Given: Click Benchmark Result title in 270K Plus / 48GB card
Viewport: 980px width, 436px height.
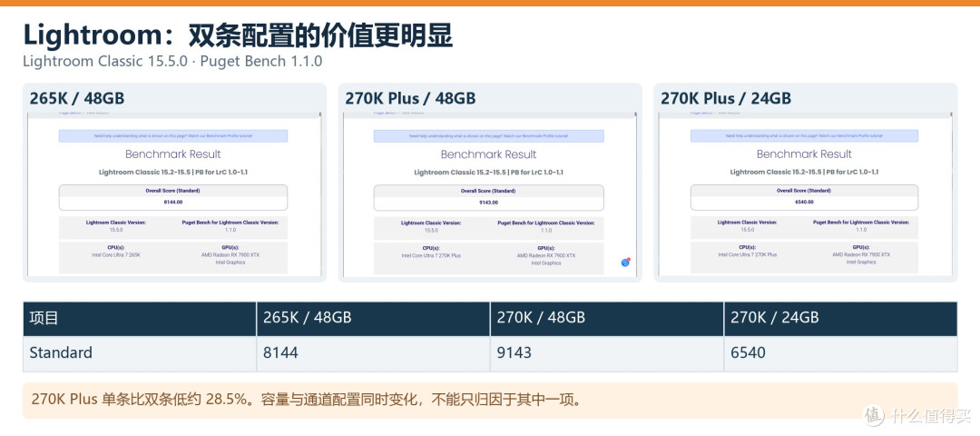Looking at the screenshot, I should (x=489, y=154).
